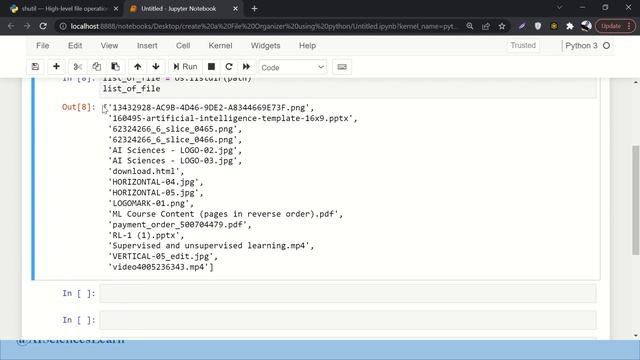Viewport: 640px width, 360px height.
Task: Restart kernel and run all cells icon
Action: (x=247, y=67)
